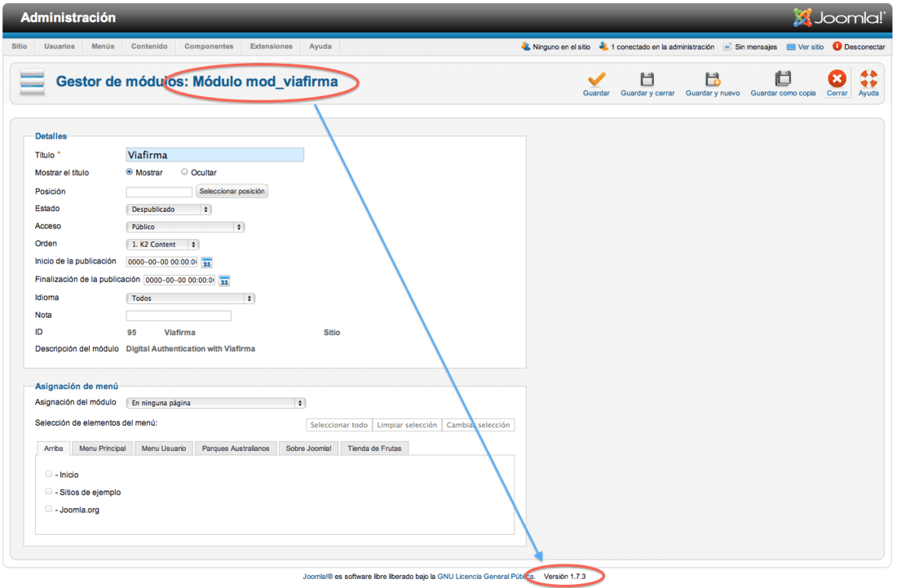Image resolution: width=897 pixels, height=588 pixels.
Task: Click the Cambiar selección button
Action: point(478,425)
